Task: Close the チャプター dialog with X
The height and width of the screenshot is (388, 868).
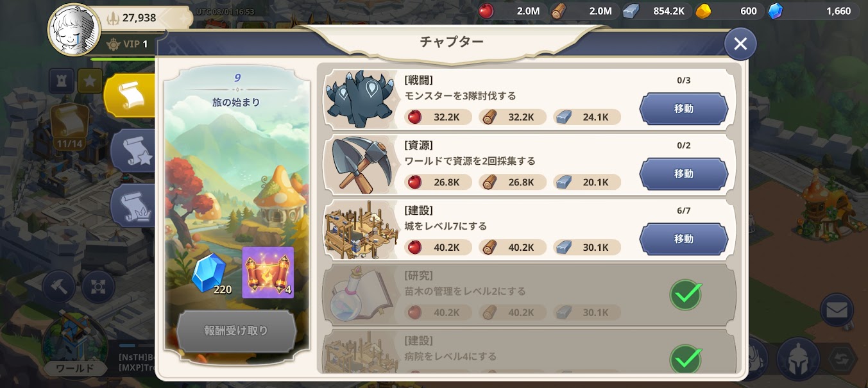Action: 740,44
